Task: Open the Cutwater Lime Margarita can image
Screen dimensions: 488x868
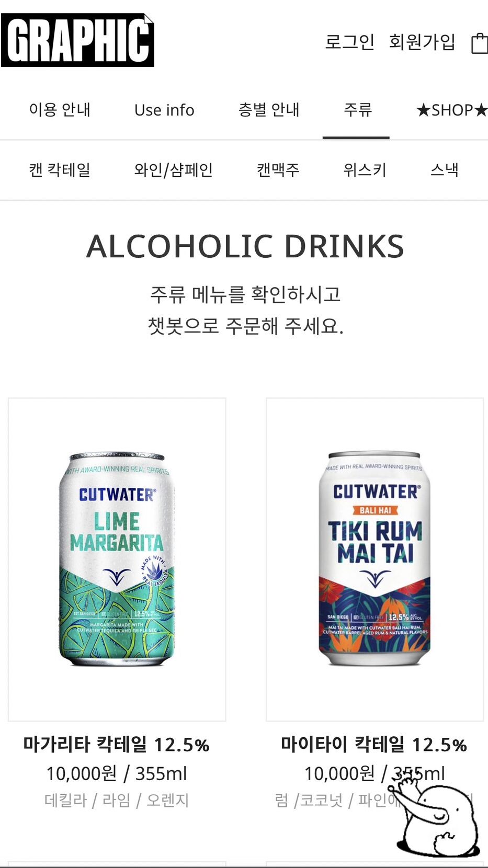Action: pyautogui.click(x=117, y=559)
